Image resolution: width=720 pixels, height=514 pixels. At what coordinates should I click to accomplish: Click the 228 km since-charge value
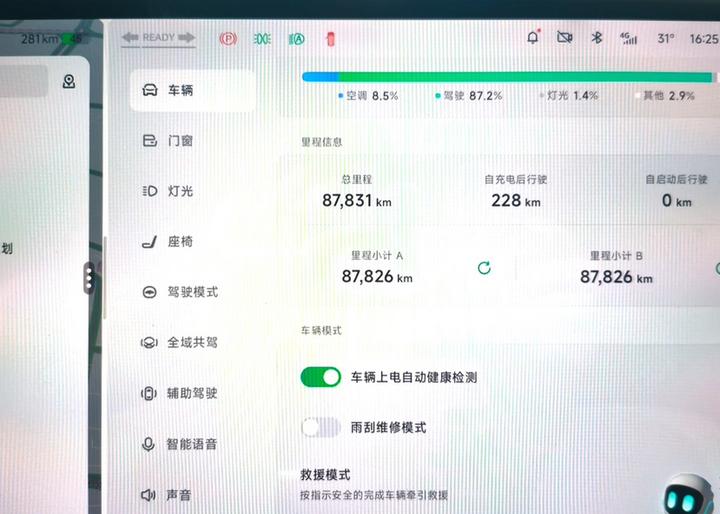(516, 201)
